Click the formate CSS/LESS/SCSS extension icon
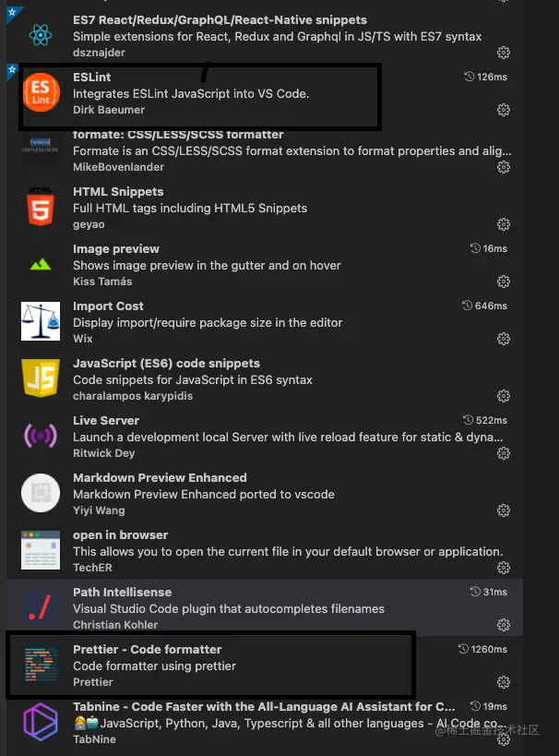 40,145
